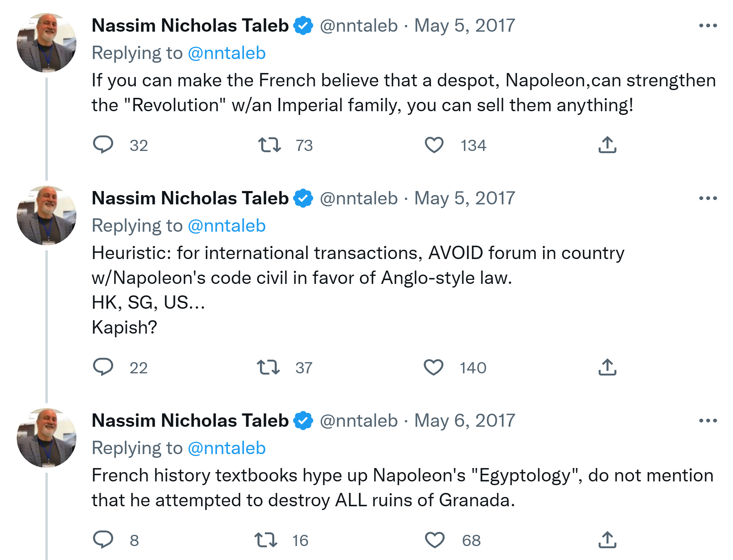Like the tweet with 134 likes
The width and height of the screenshot is (733, 560).
(434, 145)
